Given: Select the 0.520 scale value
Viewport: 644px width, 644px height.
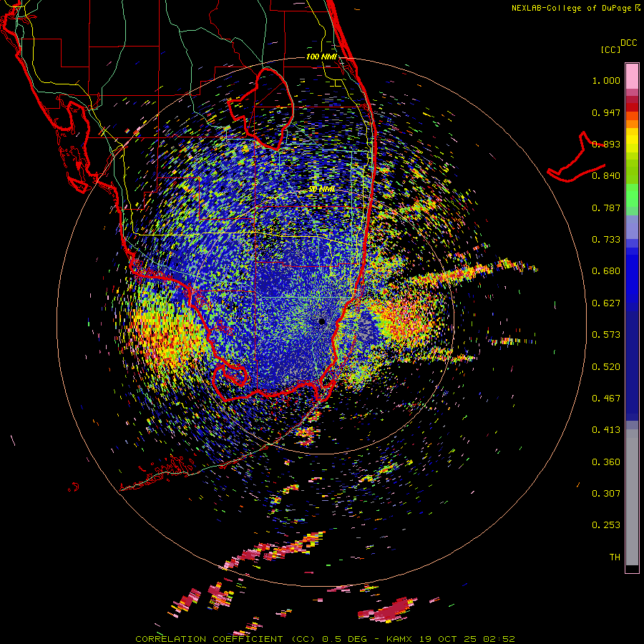Looking at the screenshot, I should click(x=606, y=366).
